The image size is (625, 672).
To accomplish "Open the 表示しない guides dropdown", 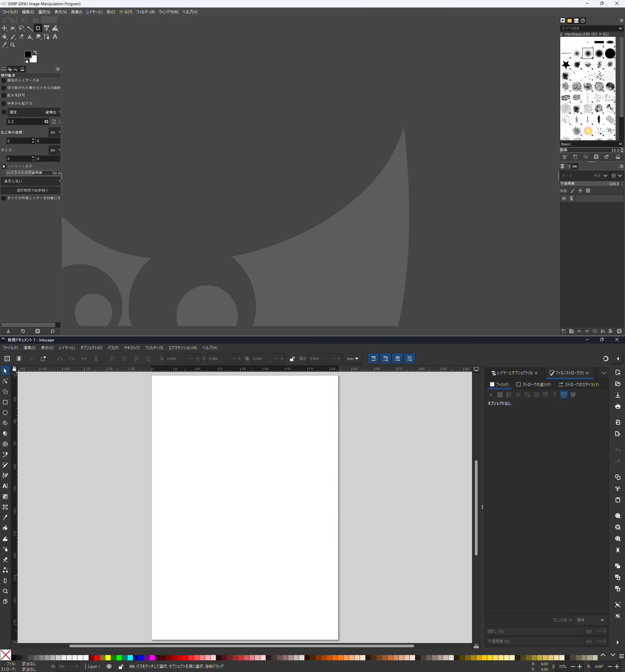I will 31,181.
